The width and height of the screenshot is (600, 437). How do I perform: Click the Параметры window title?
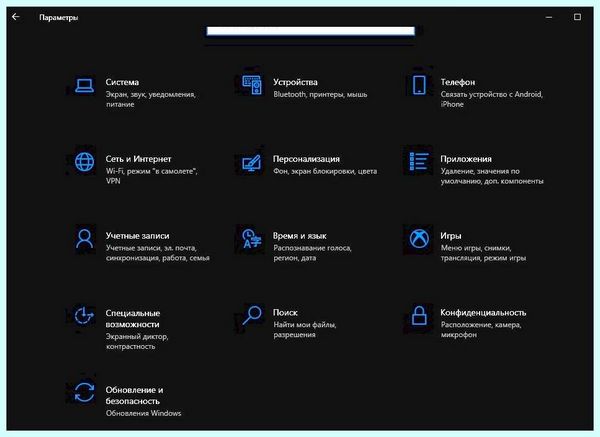(59, 17)
